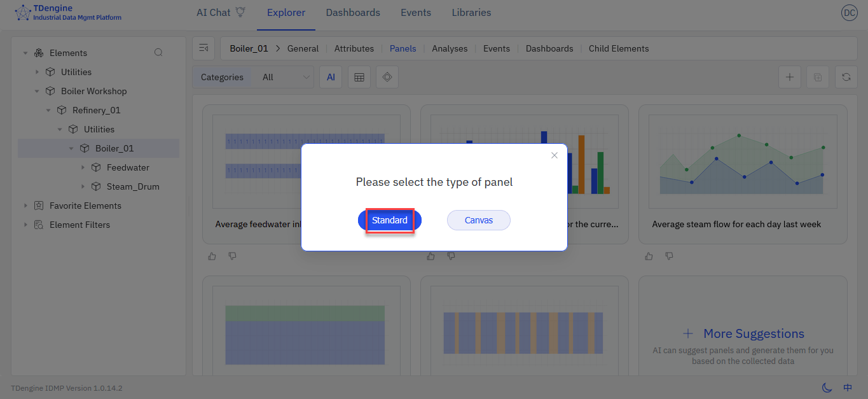Viewport: 868px width, 399px height.
Task: Switch to table list view icon
Action: (x=359, y=77)
